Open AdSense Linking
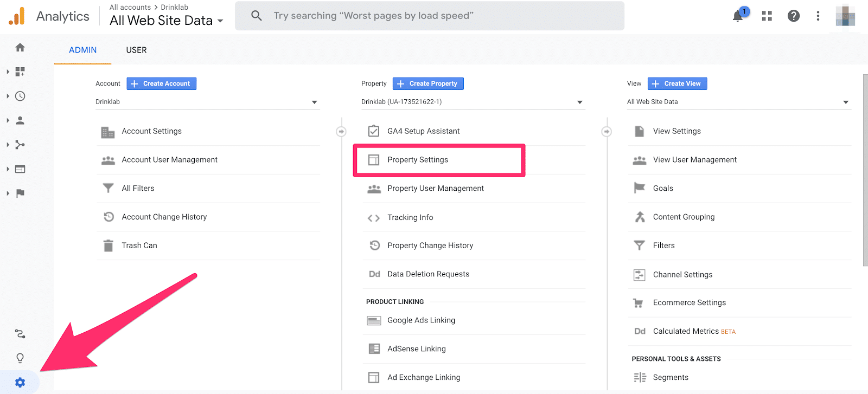 [x=474, y=349]
